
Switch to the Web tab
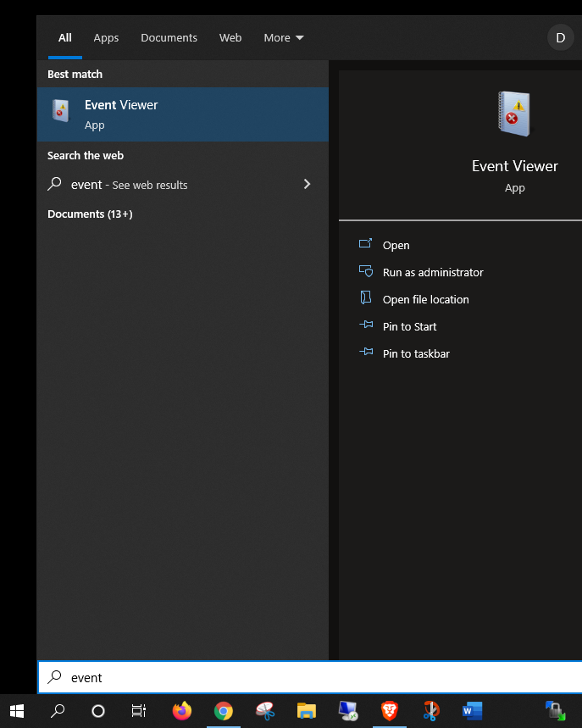pos(230,37)
